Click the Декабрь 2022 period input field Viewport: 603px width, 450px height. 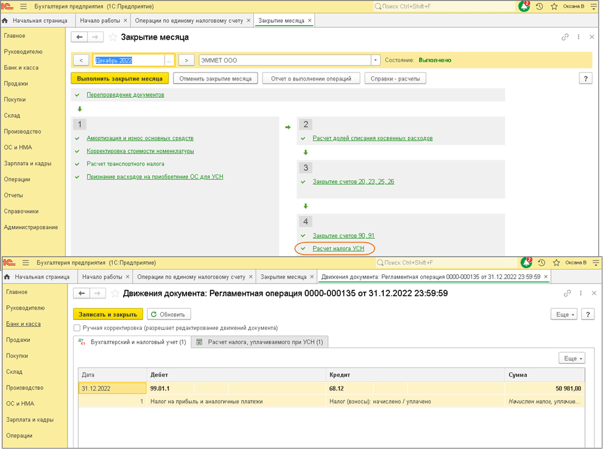pyautogui.click(x=128, y=60)
